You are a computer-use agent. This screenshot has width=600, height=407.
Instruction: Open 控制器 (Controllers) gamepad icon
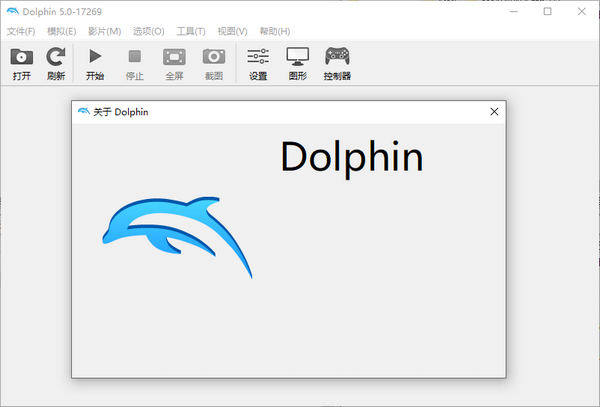(x=337, y=56)
